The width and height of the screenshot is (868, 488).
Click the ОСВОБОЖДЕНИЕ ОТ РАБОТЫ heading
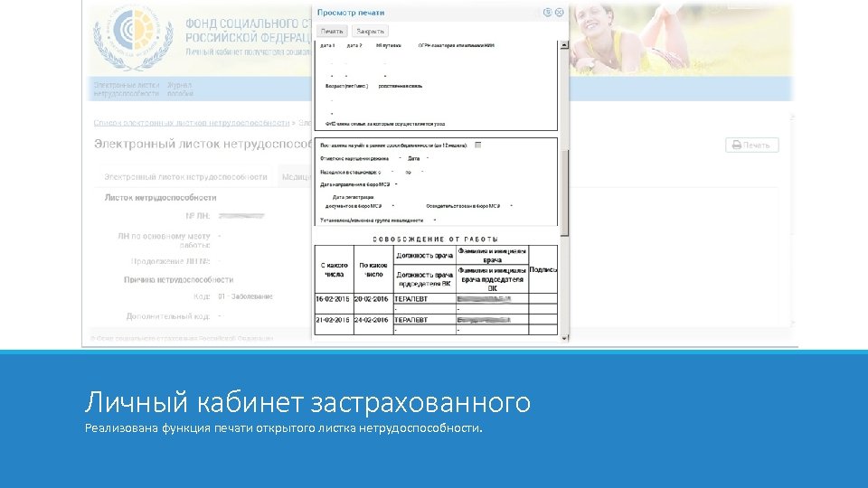(436, 239)
